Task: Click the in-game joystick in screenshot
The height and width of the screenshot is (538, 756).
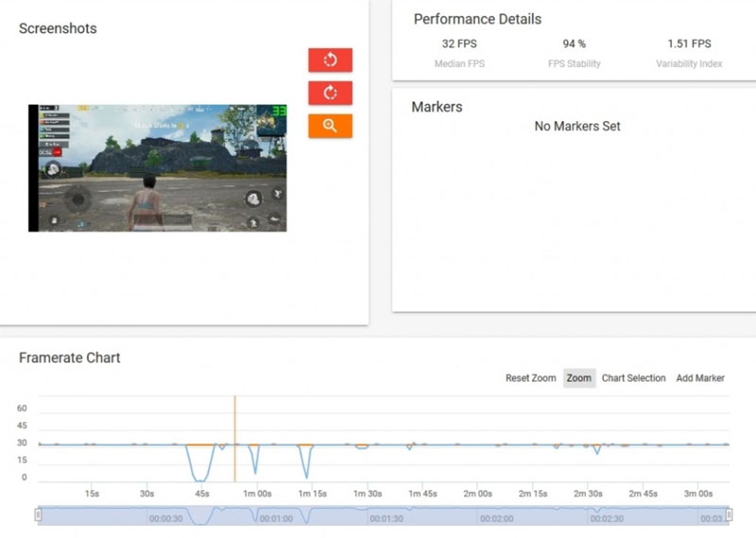Action: (78, 200)
